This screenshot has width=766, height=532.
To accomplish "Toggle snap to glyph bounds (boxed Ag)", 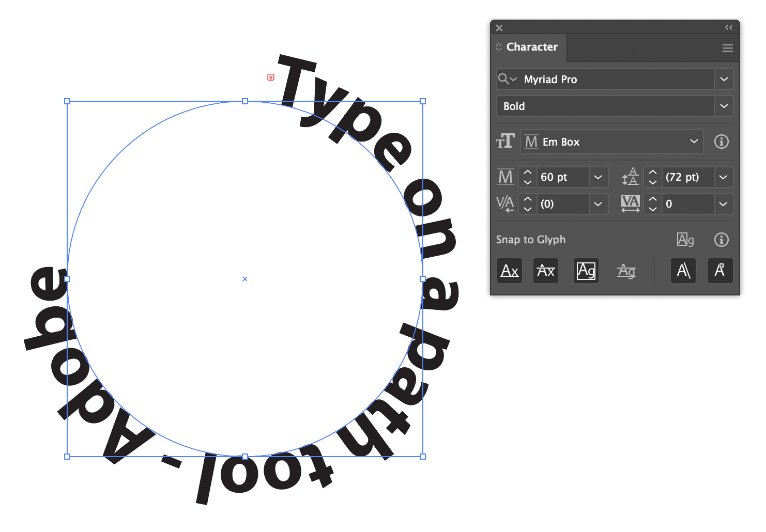I will coord(586,270).
